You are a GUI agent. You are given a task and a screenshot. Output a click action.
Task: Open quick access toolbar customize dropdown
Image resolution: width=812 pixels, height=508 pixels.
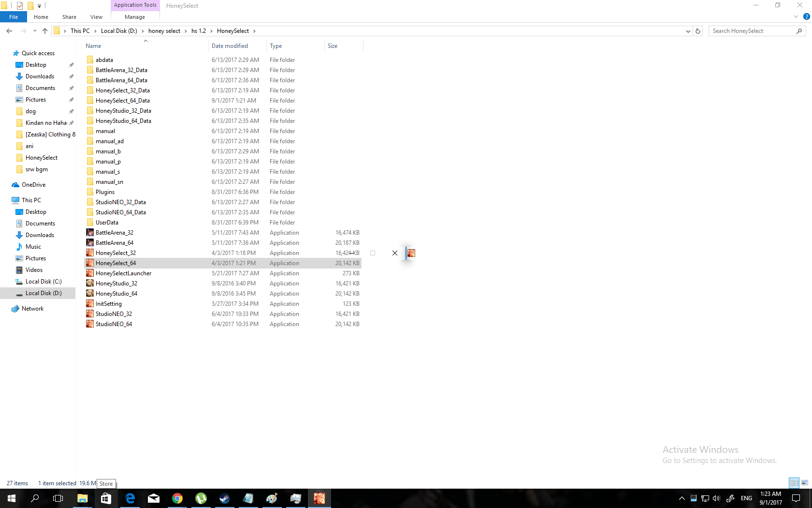point(40,6)
